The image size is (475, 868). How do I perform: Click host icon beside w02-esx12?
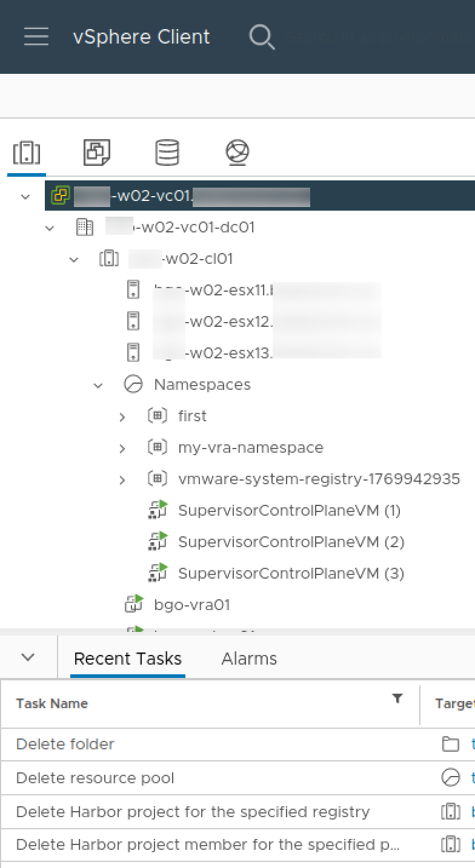(x=133, y=321)
